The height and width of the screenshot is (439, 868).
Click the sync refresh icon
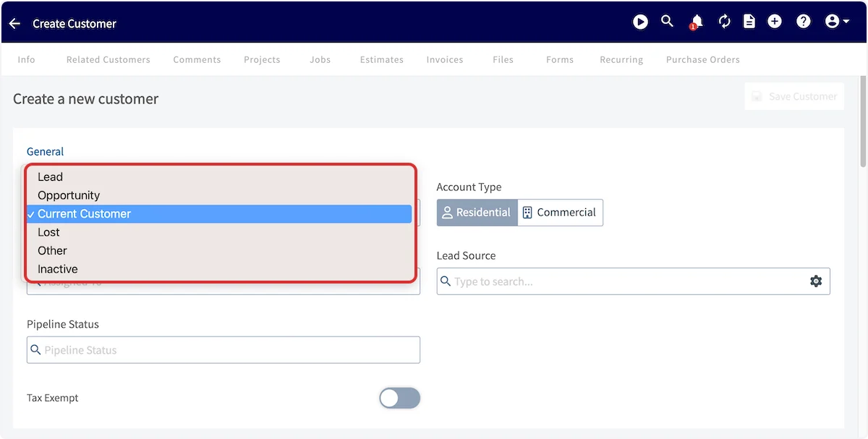724,22
